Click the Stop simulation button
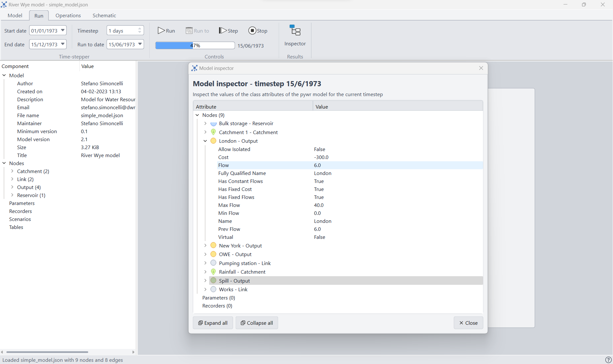613x364 pixels. tap(257, 30)
